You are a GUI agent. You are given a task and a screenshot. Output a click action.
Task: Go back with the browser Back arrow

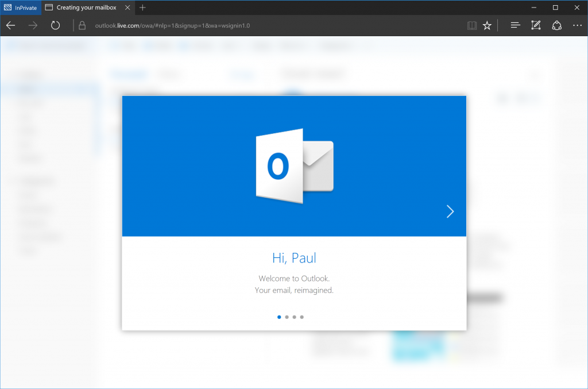click(10, 25)
